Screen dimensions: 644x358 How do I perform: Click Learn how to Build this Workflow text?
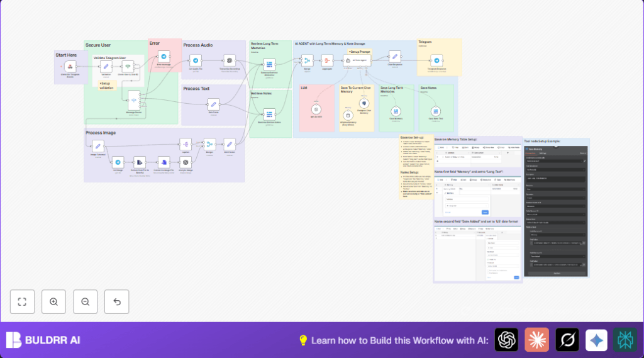399,340
